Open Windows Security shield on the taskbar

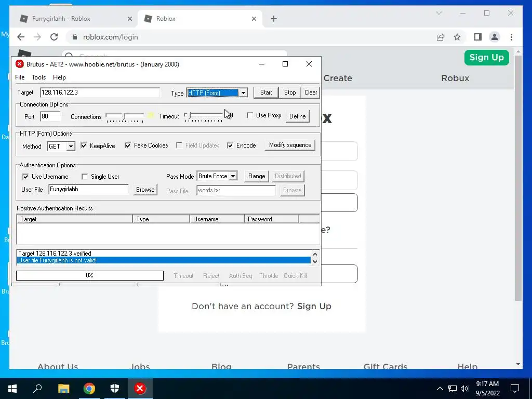(x=115, y=389)
